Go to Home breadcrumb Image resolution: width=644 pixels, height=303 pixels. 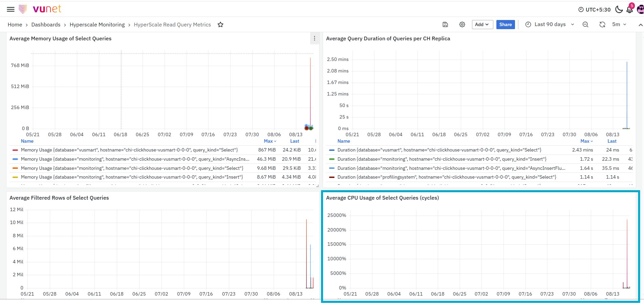(x=15, y=24)
